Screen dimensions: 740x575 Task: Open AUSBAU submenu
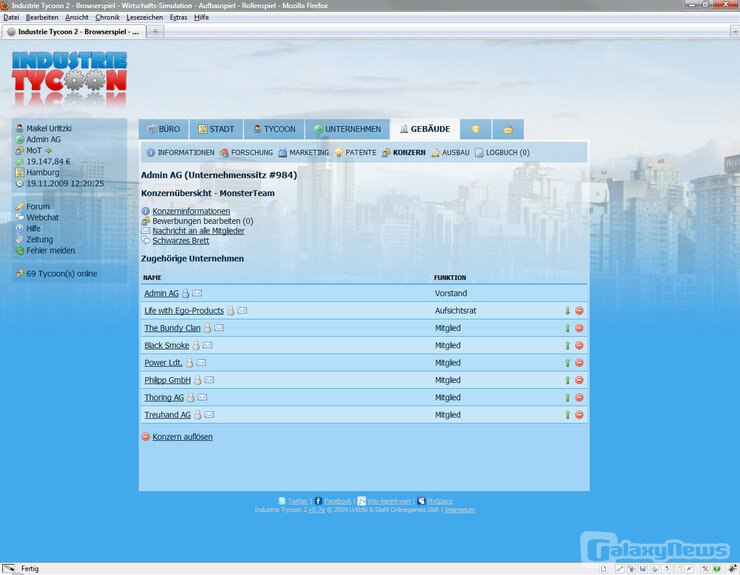coord(450,152)
